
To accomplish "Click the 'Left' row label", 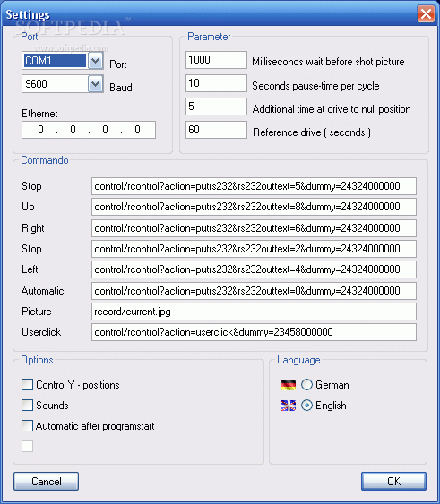I will pyautogui.click(x=30, y=269).
